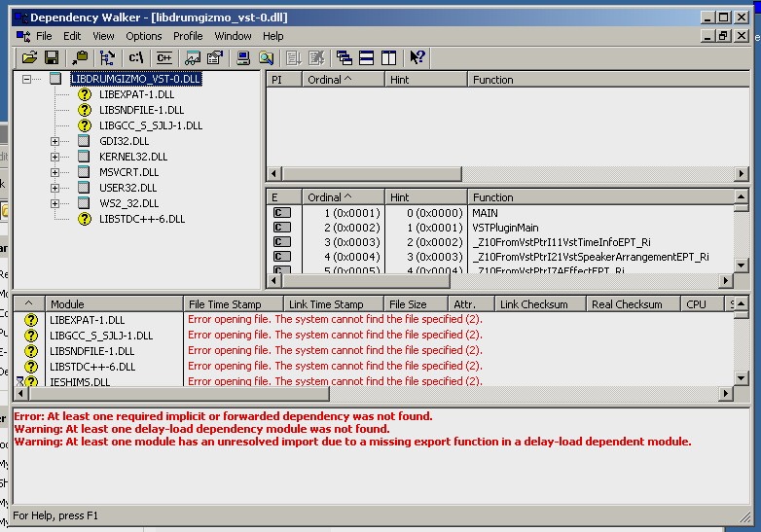Click the Auto Expand tree toolbar icon
The width and height of the screenshot is (761, 532).
click(107, 57)
